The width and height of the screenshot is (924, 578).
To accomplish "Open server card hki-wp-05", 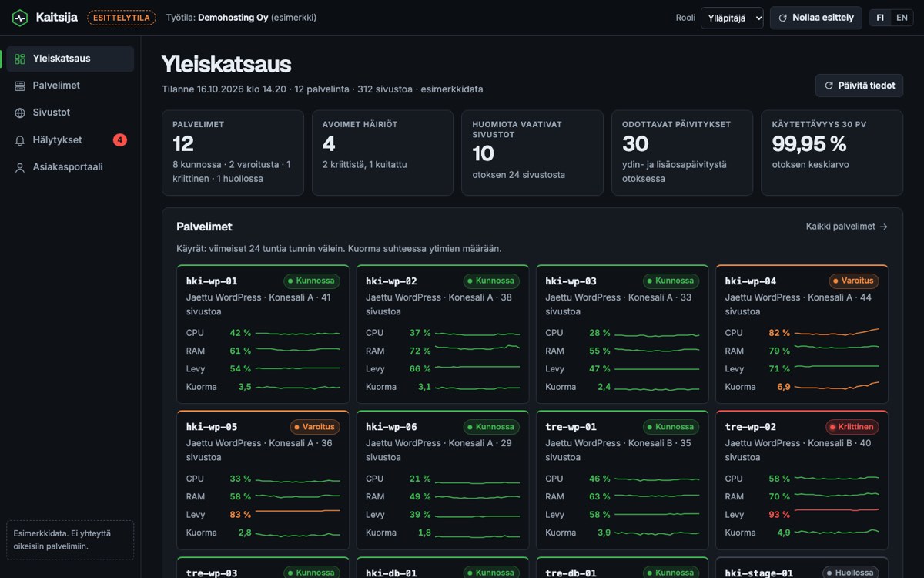I will coord(263,480).
